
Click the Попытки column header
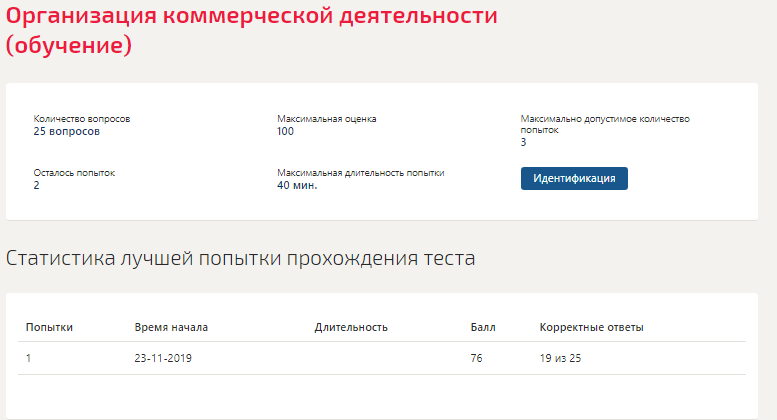[x=49, y=327]
